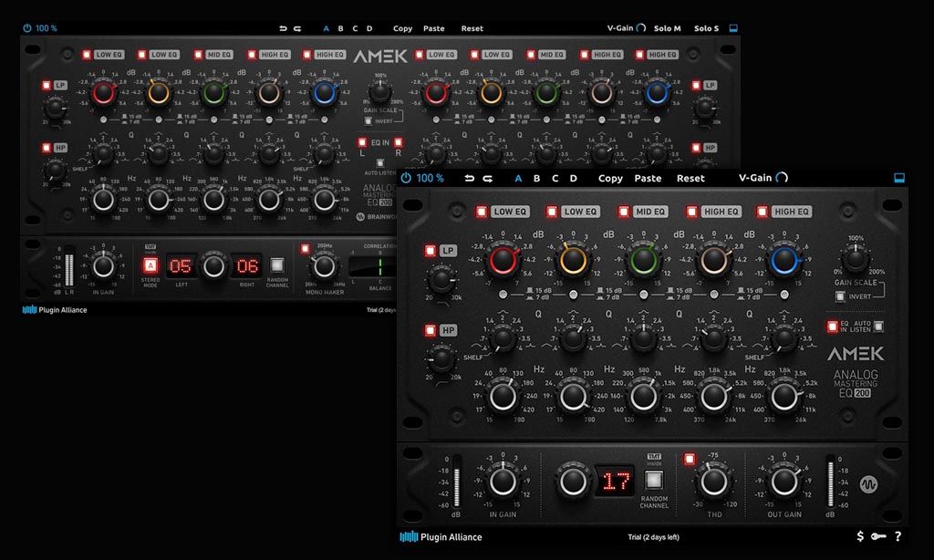Click the GAIN SCALE knob in front window
This screenshot has width=934, height=560.
click(856, 258)
